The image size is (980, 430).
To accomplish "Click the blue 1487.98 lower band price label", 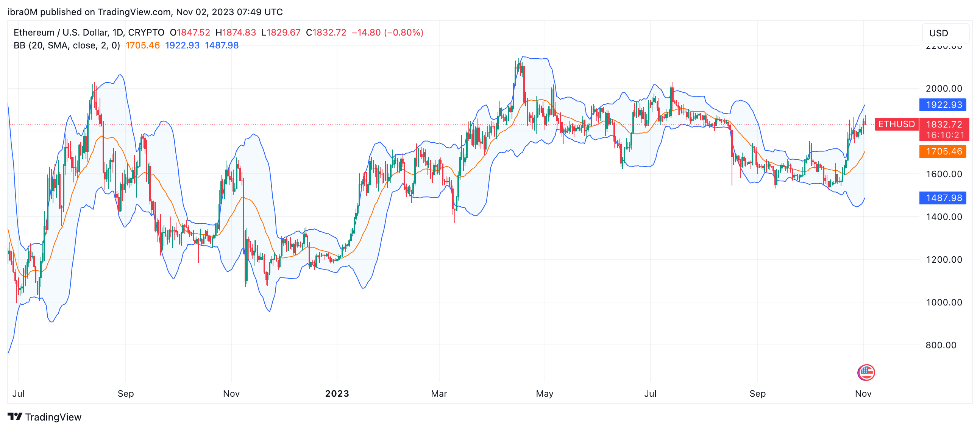I will (944, 198).
